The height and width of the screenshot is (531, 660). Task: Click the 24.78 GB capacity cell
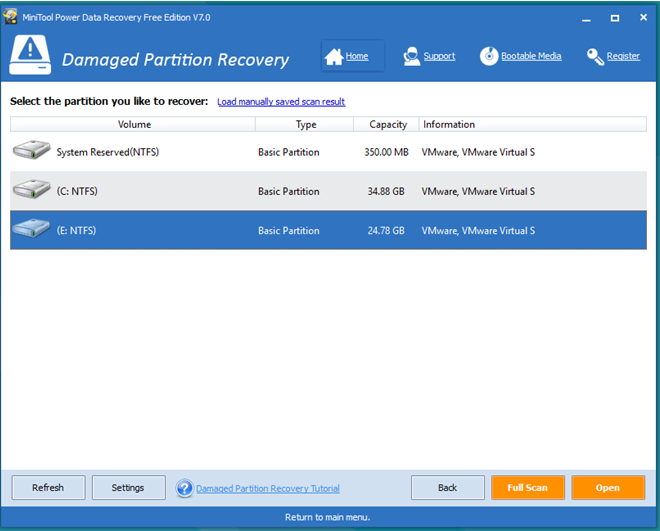click(386, 230)
